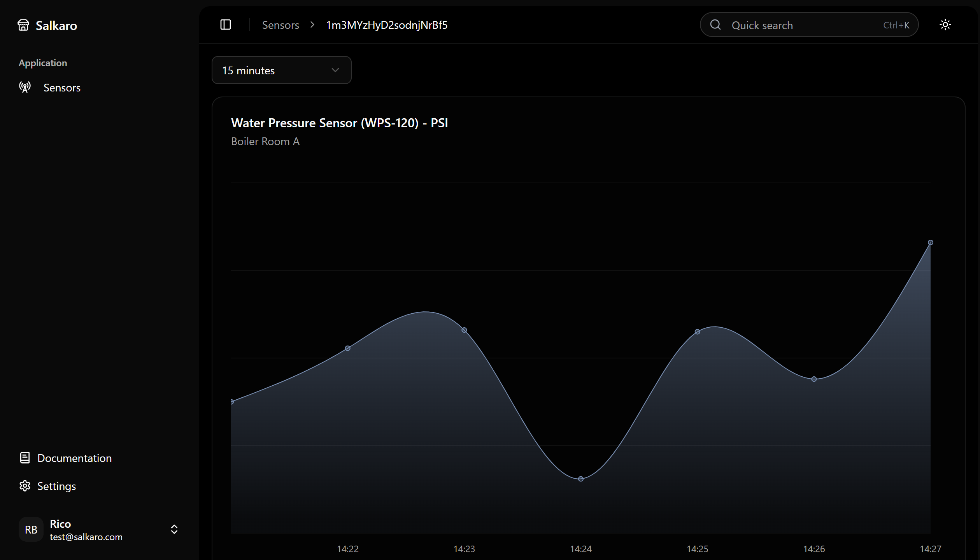This screenshot has width=980, height=560.
Task: Click the Salkaro logo icon
Action: (23, 25)
